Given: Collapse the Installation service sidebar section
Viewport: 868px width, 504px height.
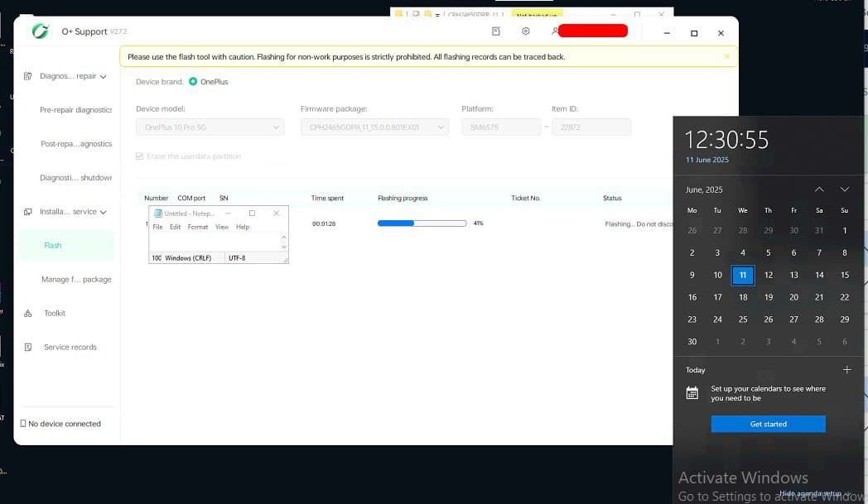Looking at the screenshot, I should click(x=104, y=213).
